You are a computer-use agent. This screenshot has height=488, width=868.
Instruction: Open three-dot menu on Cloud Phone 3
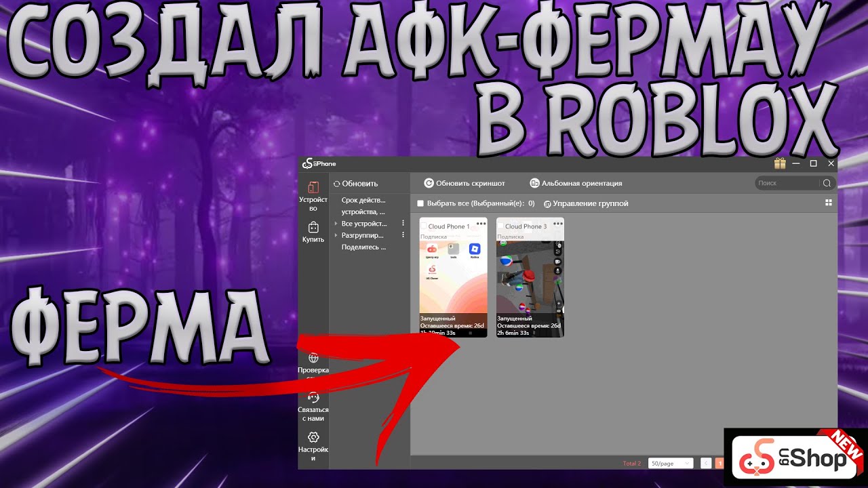tap(557, 223)
